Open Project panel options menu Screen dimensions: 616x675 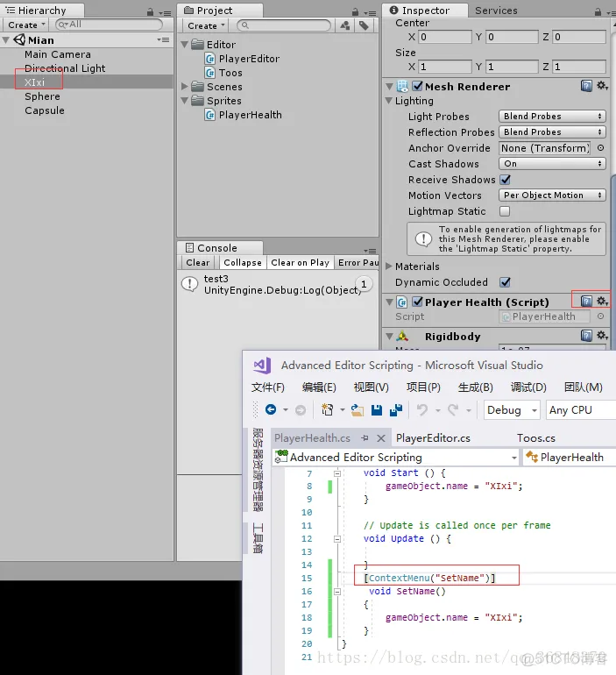[x=370, y=13]
